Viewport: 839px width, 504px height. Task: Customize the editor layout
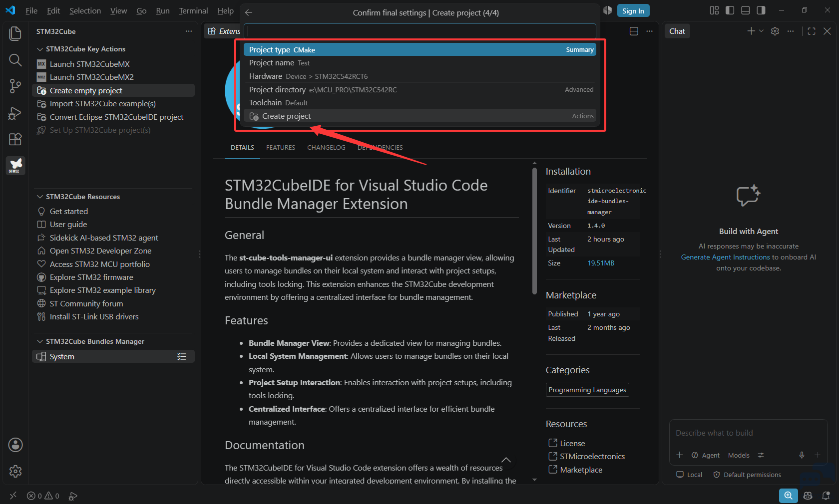[x=715, y=10]
